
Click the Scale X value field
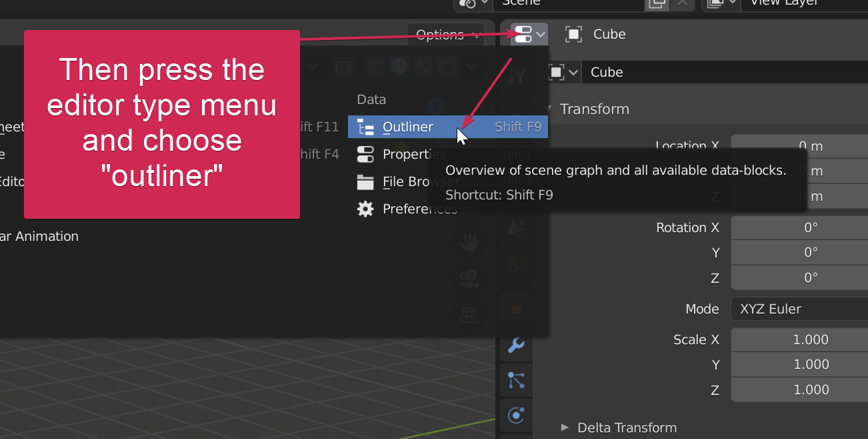click(799, 340)
